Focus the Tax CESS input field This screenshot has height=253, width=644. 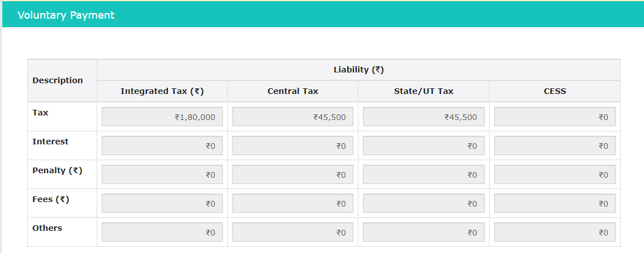coord(555,117)
